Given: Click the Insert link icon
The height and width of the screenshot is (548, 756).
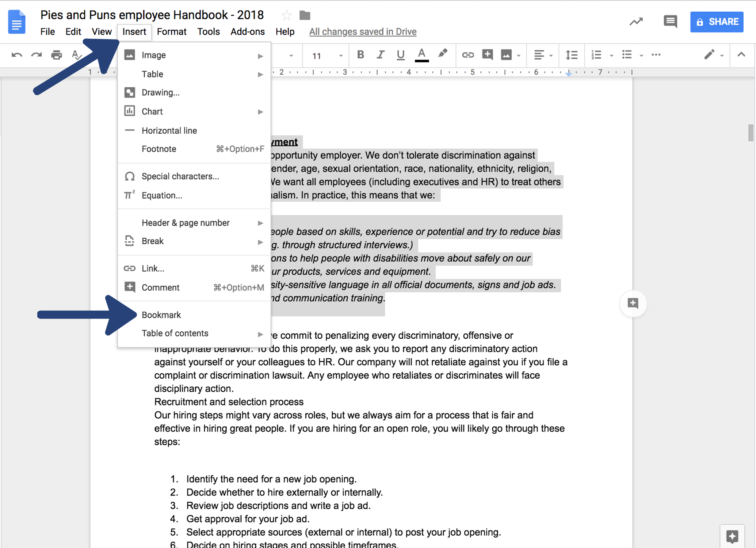Looking at the screenshot, I should (x=468, y=55).
